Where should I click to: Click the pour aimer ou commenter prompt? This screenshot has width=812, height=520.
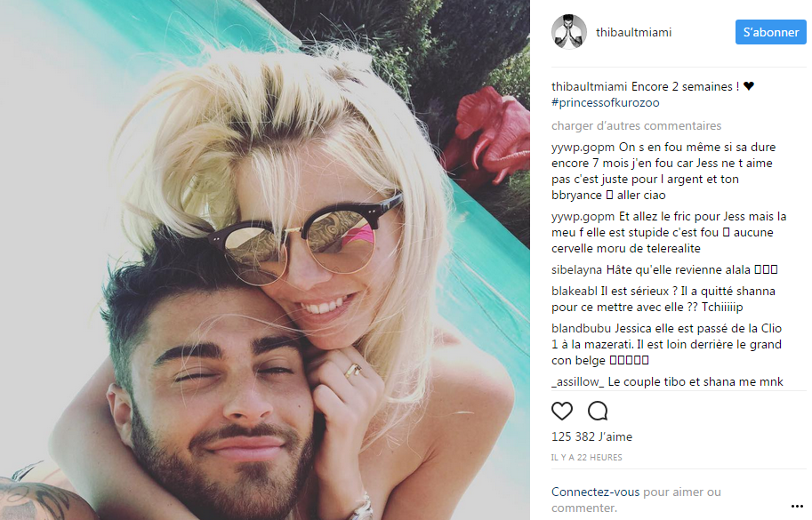point(636,500)
